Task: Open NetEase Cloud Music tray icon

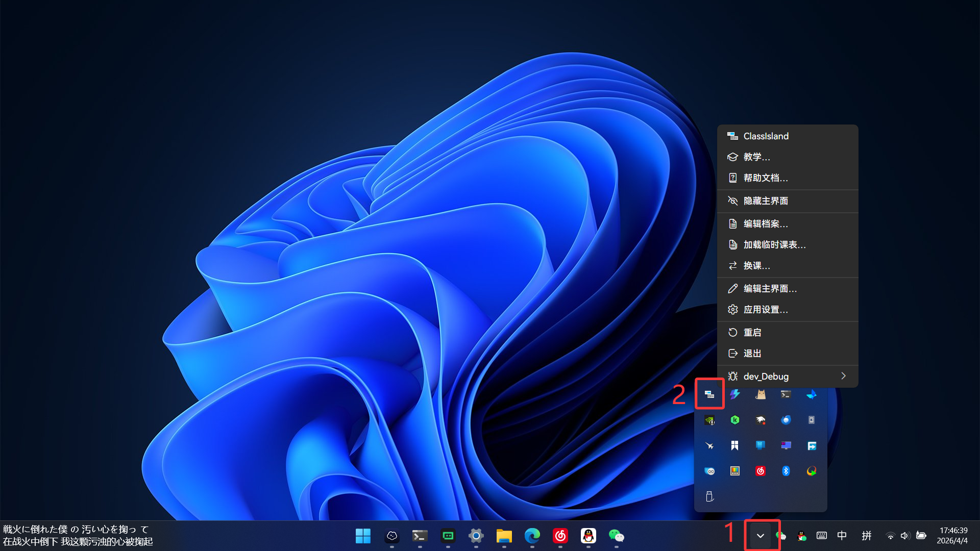Action: pyautogui.click(x=761, y=471)
